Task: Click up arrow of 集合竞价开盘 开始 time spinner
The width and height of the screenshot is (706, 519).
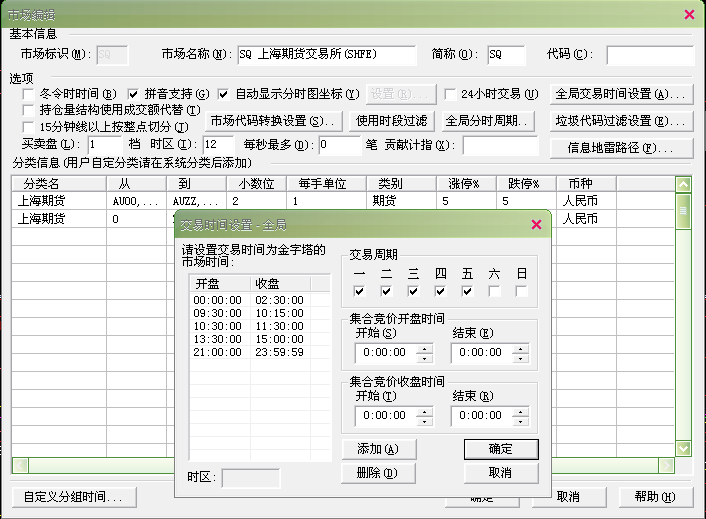Action: click(x=425, y=347)
